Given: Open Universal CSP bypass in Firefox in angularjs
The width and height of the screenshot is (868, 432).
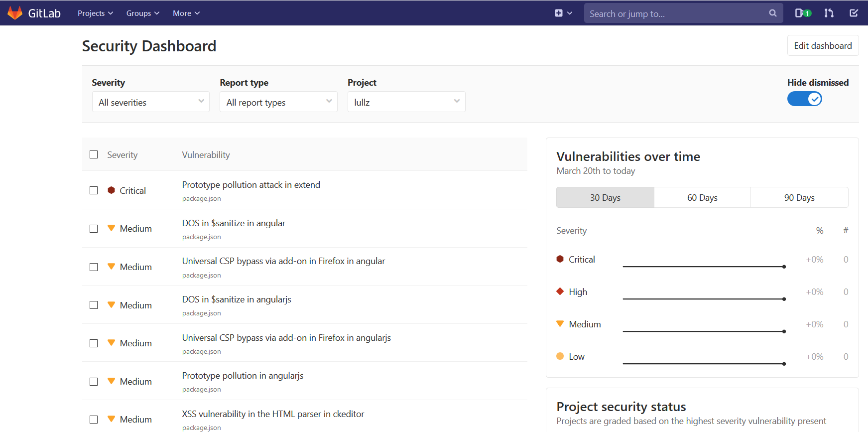Looking at the screenshot, I should (x=286, y=338).
